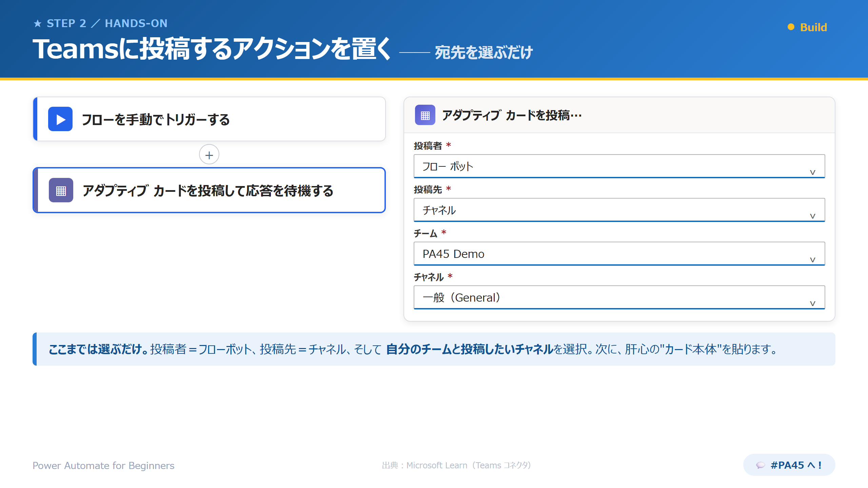Viewport: 868px width, 488px height.
Task: Click the chevron arrow in 投稿者 field
Action: [813, 172]
